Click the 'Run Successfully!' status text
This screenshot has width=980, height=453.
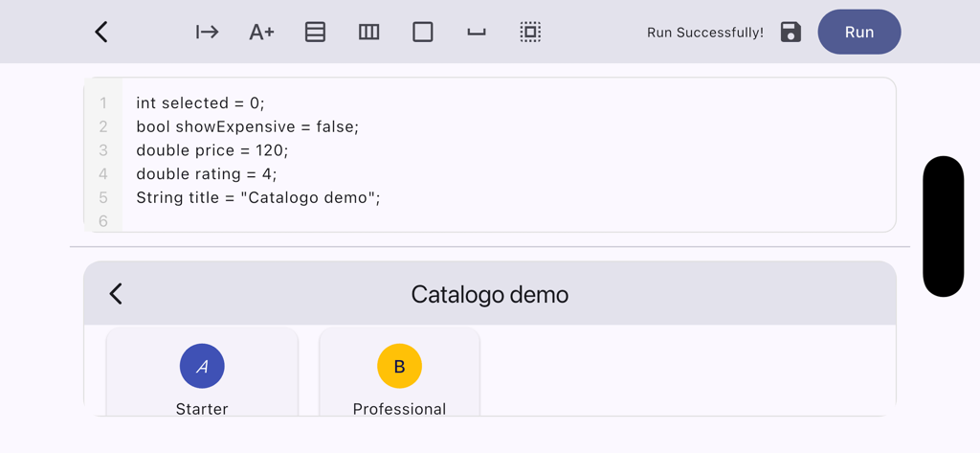tap(705, 33)
